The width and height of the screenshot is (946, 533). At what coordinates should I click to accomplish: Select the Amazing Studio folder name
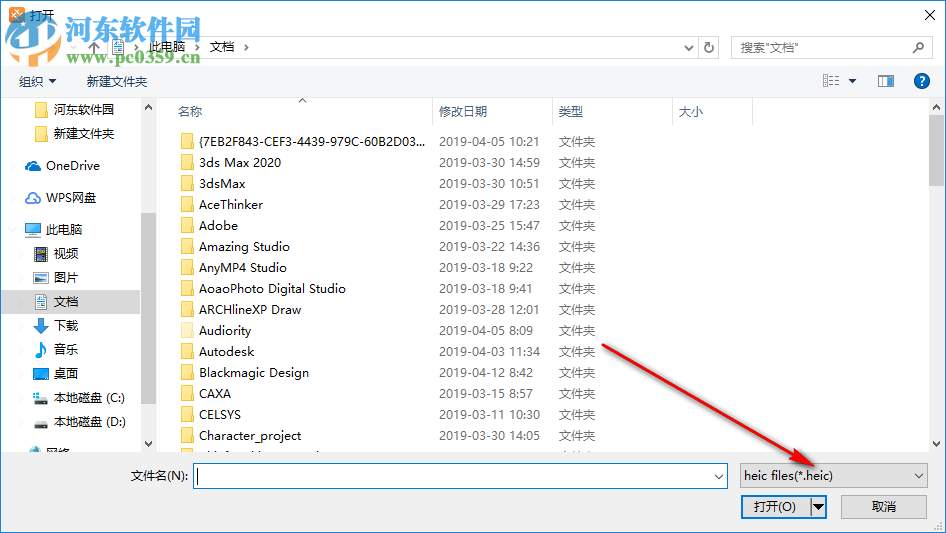pyautogui.click(x=244, y=246)
